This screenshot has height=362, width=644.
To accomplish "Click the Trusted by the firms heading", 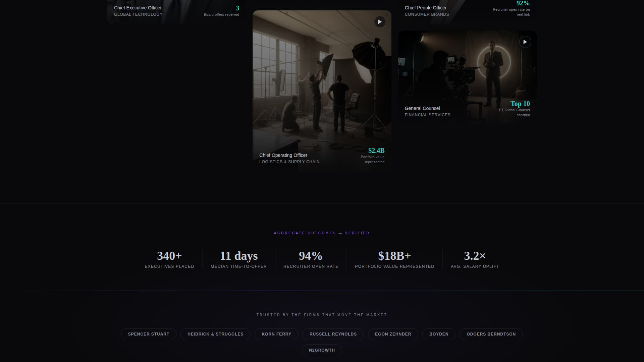I will tap(322, 315).
